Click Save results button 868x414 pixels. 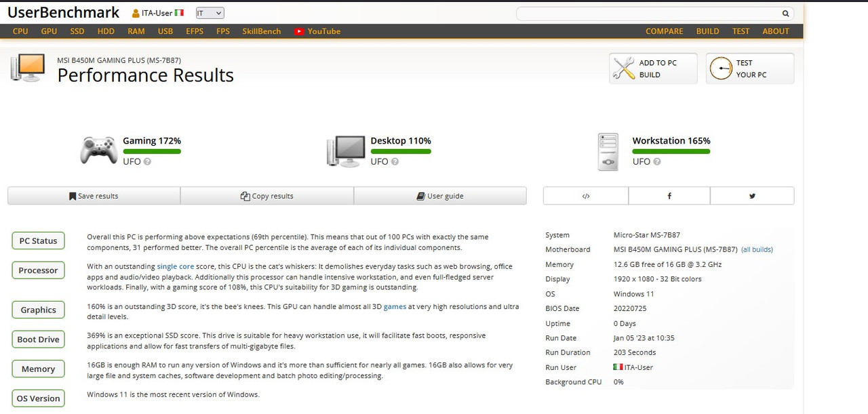pyautogui.click(x=94, y=196)
